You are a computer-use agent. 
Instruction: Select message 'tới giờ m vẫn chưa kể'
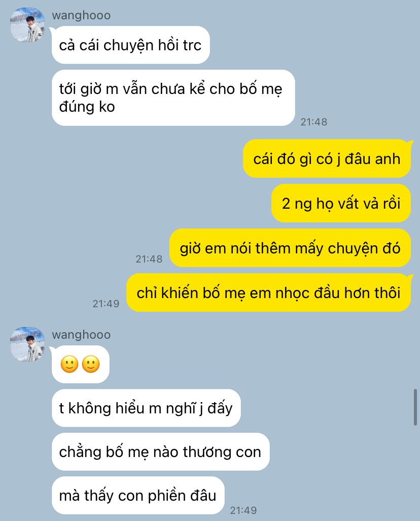[173, 97]
